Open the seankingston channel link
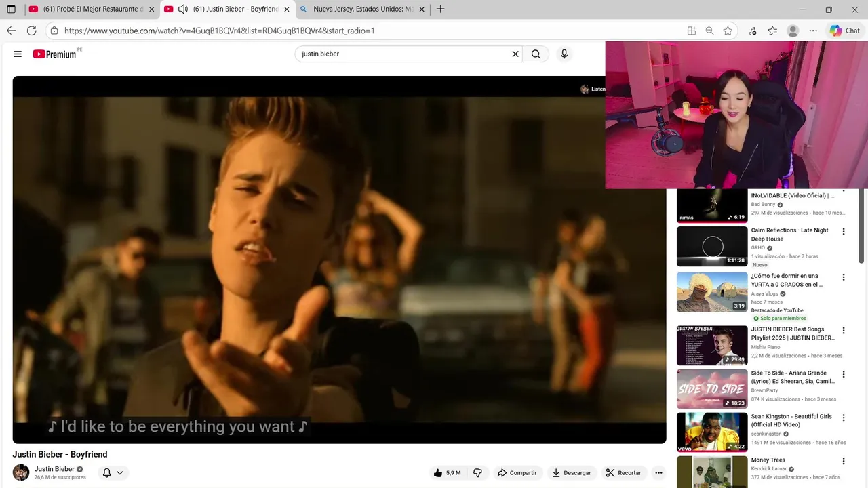This screenshot has width=868, height=488. click(766, 434)
